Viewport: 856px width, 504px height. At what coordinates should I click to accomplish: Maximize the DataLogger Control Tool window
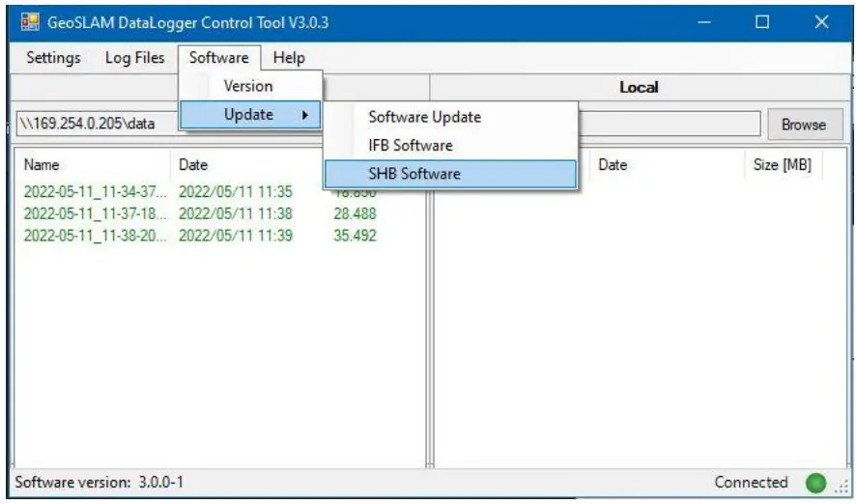[762, 22]
